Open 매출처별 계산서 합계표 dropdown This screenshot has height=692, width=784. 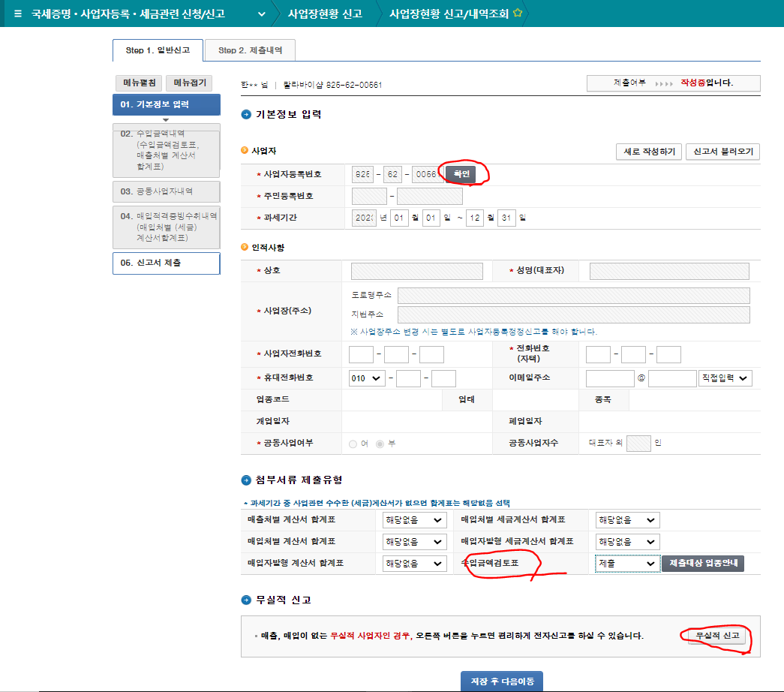click(414, 520)
